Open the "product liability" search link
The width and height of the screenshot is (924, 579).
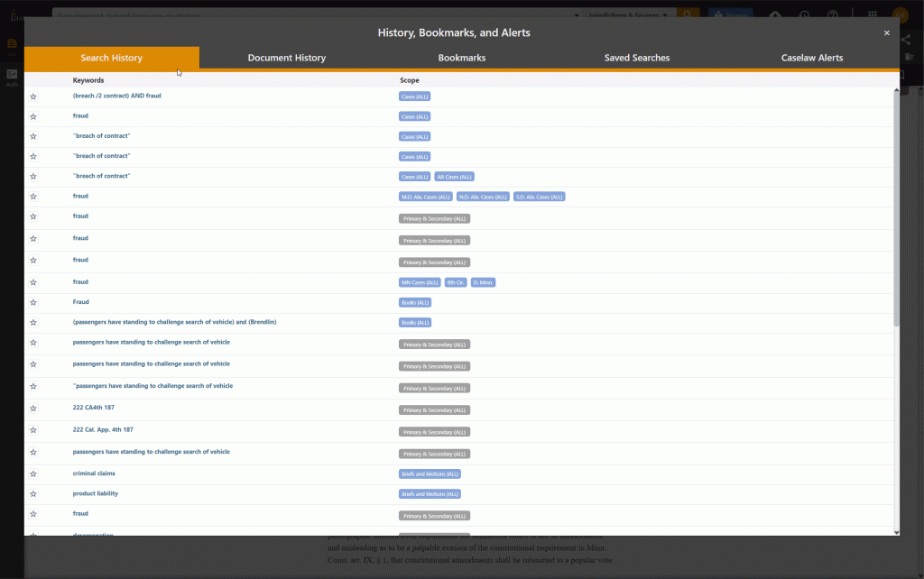coord(96,493)
